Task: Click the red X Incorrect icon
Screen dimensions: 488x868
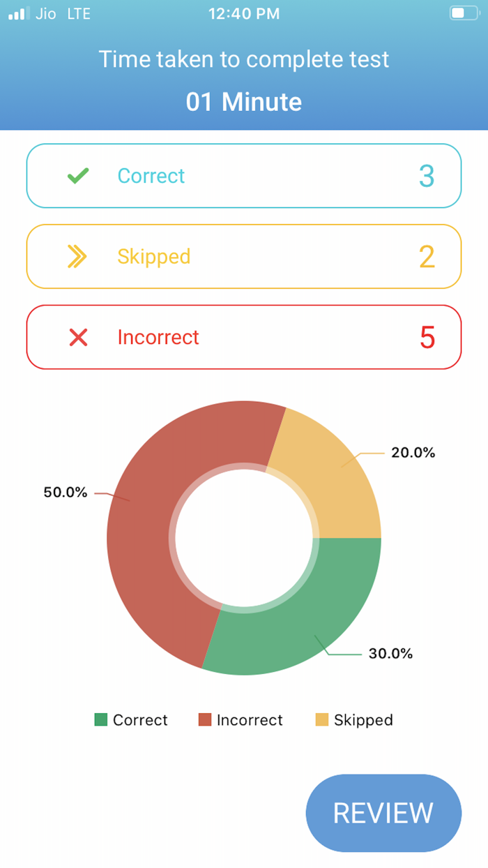Action: [78, 338]
